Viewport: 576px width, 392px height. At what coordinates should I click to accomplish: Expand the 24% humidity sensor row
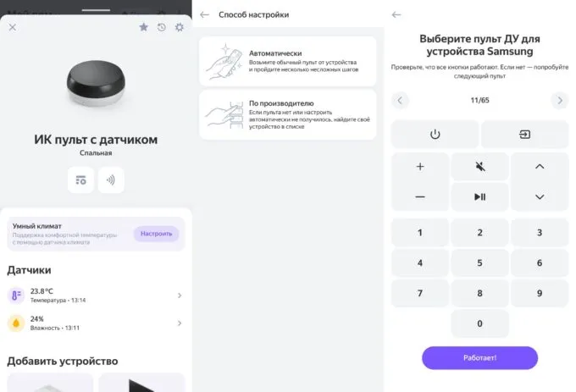pos(96,323)
